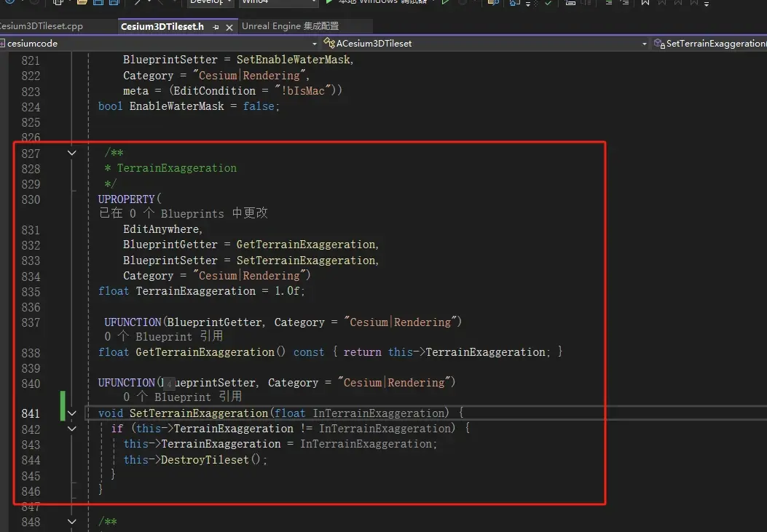767x532 pixels.
Task: Click line number 841 in the gutter
Action: tap(31, 414)
